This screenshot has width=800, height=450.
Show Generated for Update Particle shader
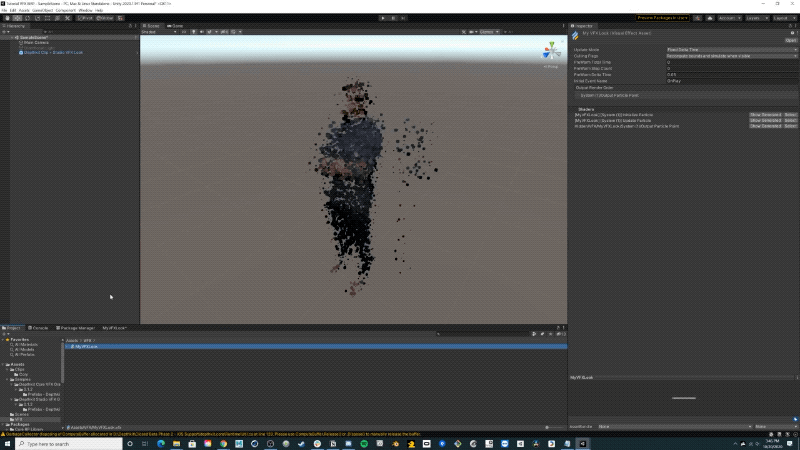coord(765,120)
